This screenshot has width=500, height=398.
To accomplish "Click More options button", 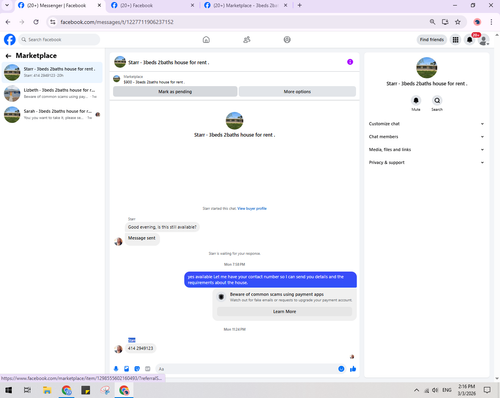I will (x=297, y=92).
